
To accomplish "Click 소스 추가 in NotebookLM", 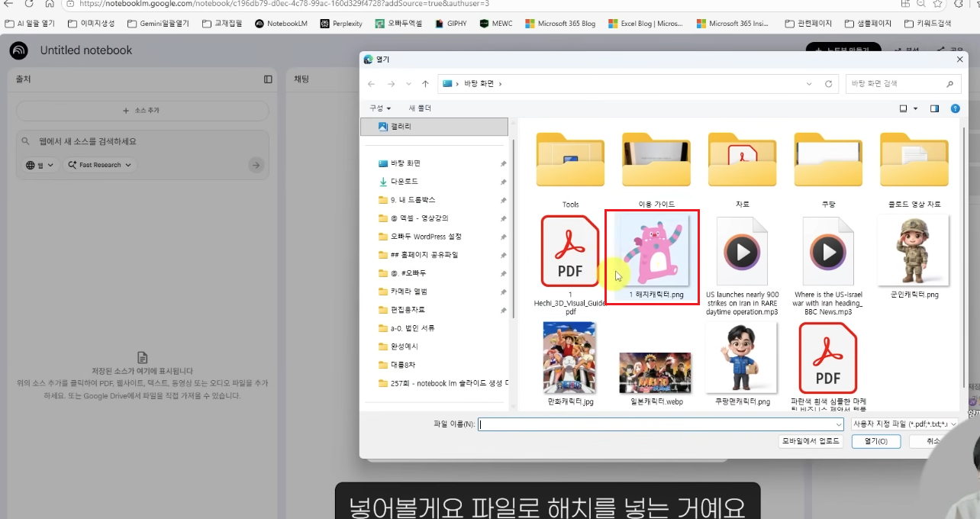I will pyautogui.click(x=142, y=111).
